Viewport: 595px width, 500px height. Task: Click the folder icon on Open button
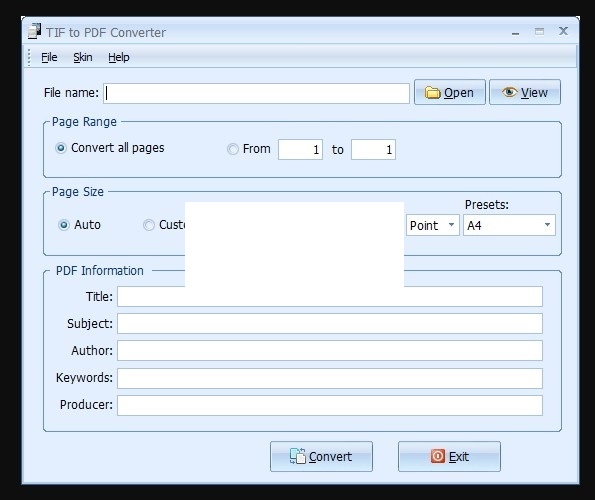pos(432,93)
